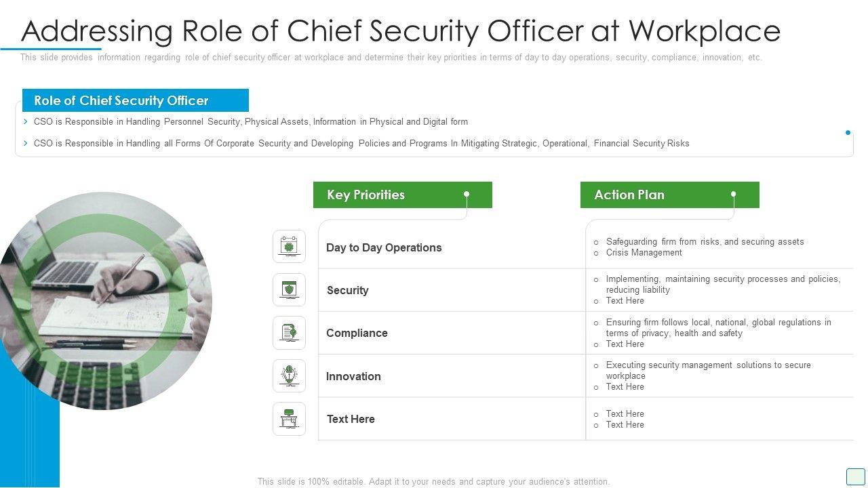Image resolution: width=868 pixels, height=488 pixels.
Task: Click the slide title heading
Action: (x=401, y=31)
